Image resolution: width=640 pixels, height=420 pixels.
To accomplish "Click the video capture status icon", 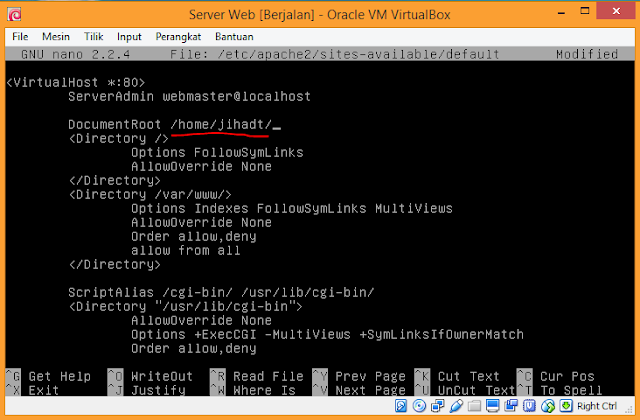I will pos(511,406).
